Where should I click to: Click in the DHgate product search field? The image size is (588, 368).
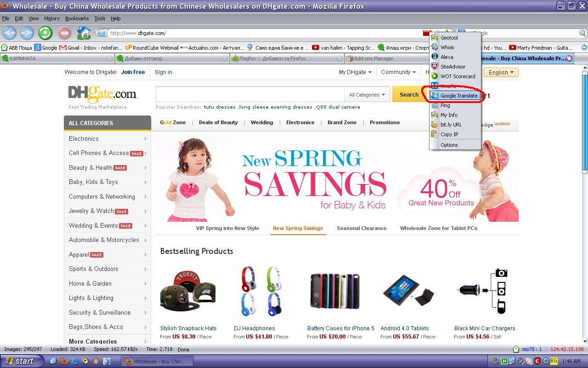(x=249, y=95)
